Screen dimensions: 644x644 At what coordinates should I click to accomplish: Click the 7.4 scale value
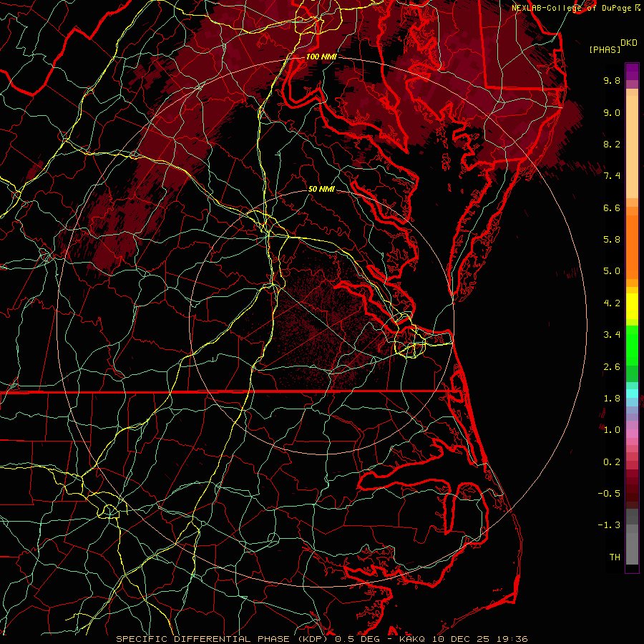point(612,176)
